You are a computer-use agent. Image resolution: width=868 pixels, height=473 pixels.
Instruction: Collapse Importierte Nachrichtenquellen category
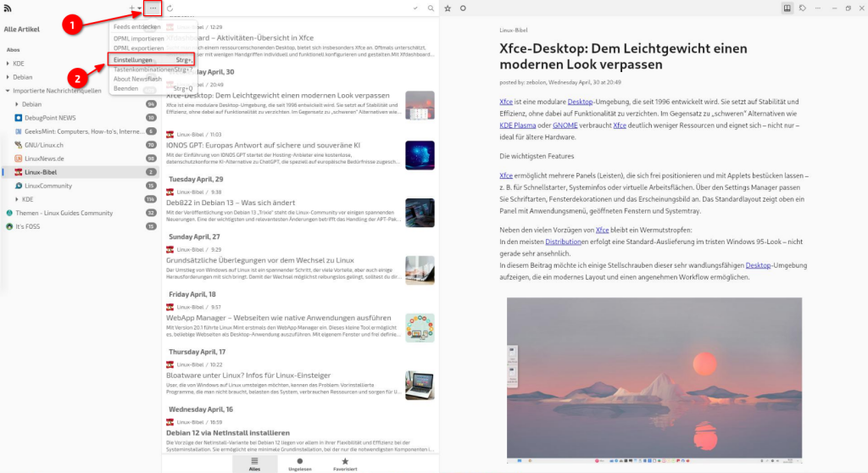[x=8, y=91]
